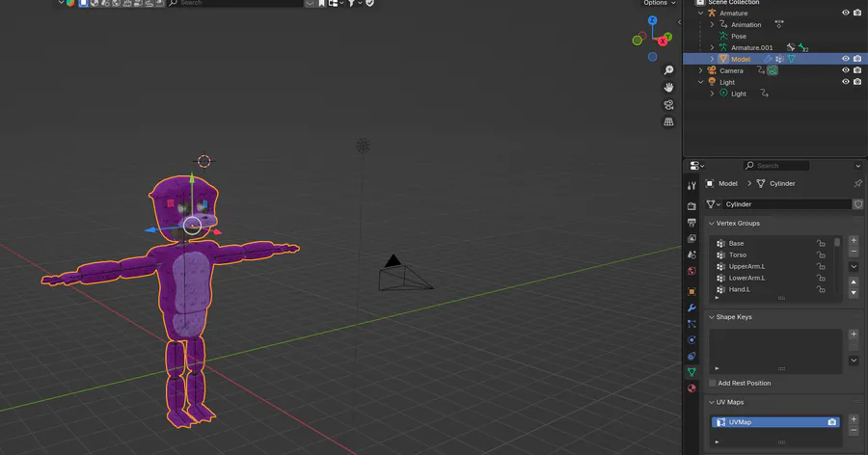Expand the Model object in outliner
Screen dimensions: 868x455
coord(713,59)
